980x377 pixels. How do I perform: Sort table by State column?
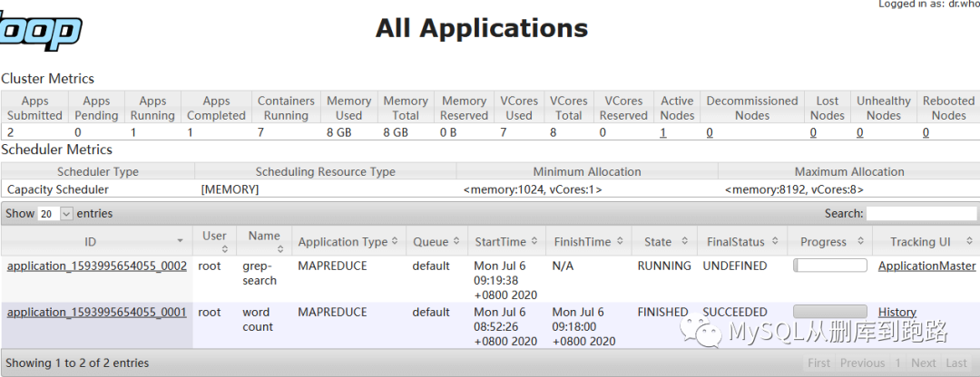[x=663, y=242]
